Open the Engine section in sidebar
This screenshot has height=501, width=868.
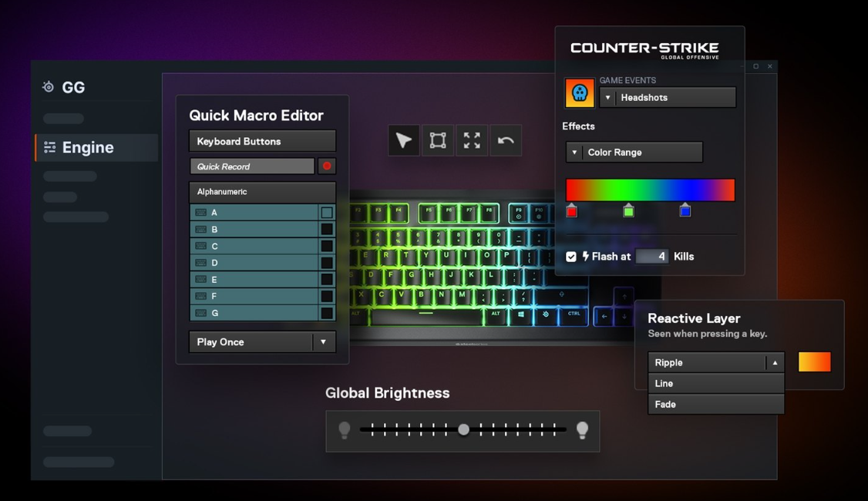point(97,147)
